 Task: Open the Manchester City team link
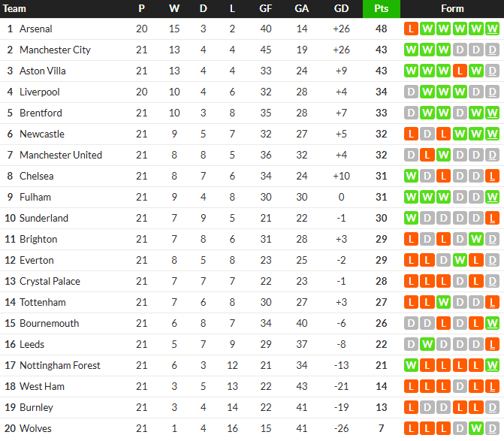tap(55, 50)
